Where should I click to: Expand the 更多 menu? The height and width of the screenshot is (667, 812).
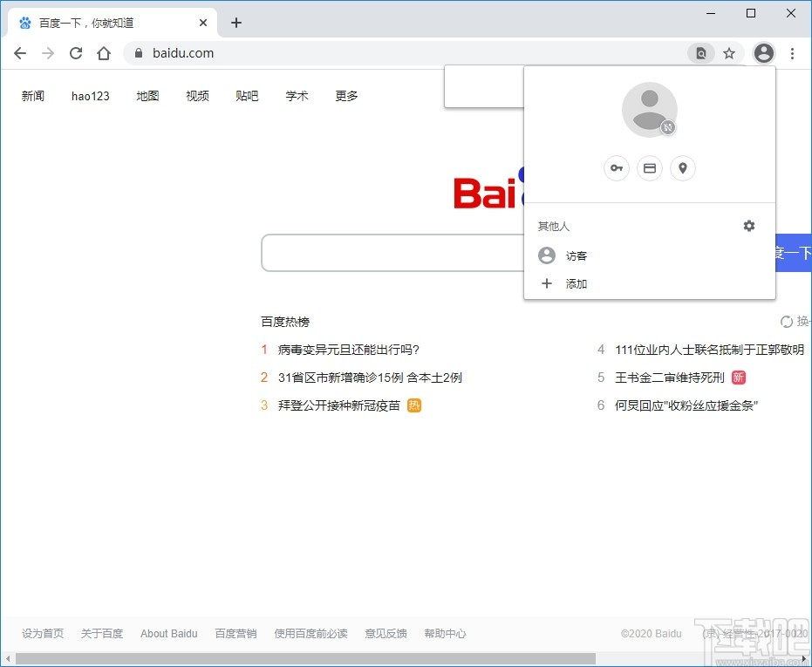(x=346, y=96)
